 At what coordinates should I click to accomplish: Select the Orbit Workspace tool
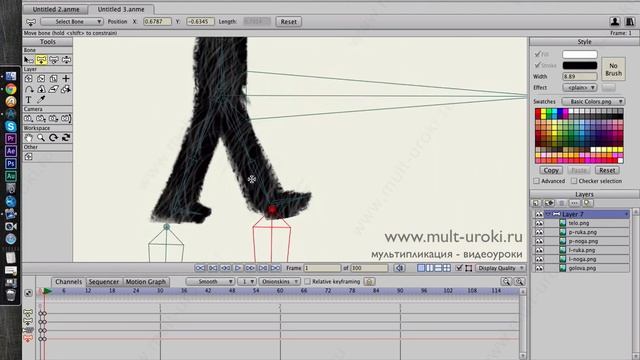(66, 138)
